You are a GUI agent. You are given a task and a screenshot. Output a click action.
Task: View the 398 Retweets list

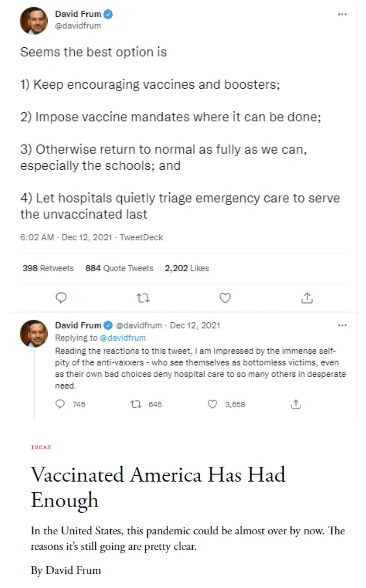(48, 268)
